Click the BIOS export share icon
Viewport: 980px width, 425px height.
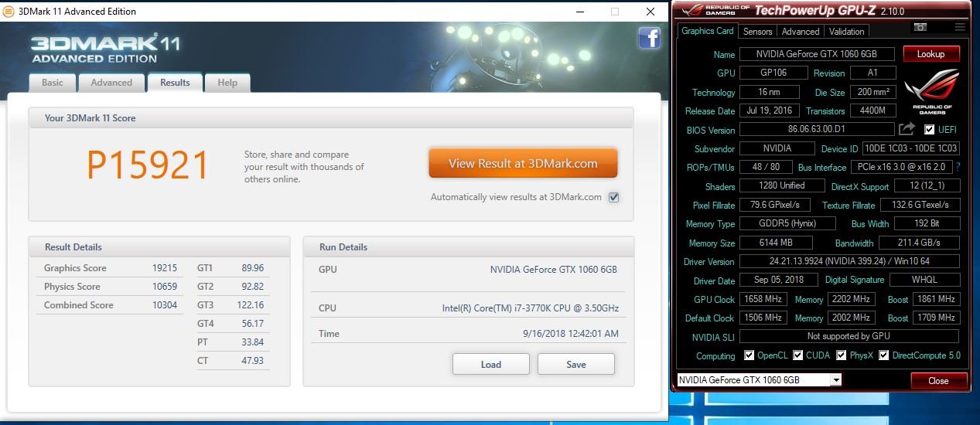[x=907, y=129]
